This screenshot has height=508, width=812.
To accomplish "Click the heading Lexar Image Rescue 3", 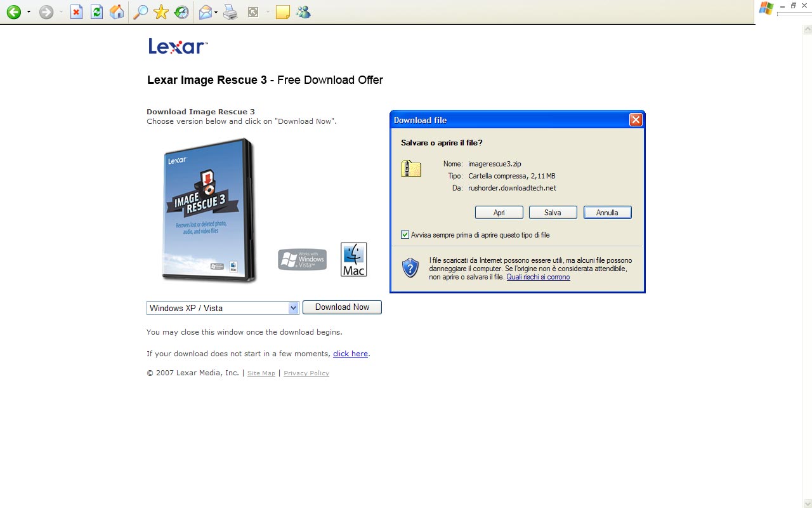I will pos(207,80).
